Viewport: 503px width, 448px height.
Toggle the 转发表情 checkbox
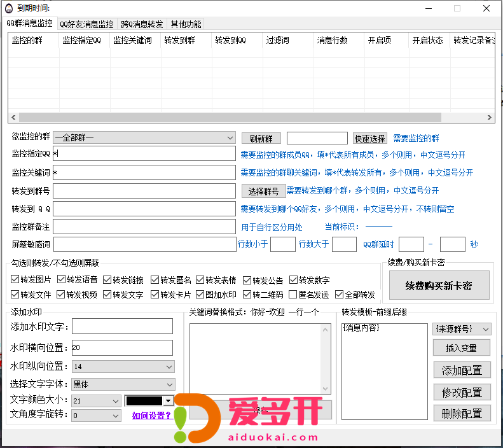pos(200,280)
